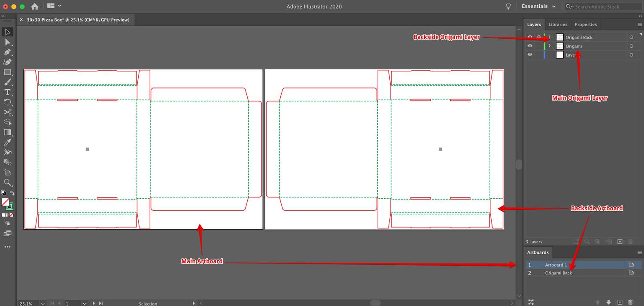Switch to the Properties tab
644x306 pixels.
click(586, 24)
